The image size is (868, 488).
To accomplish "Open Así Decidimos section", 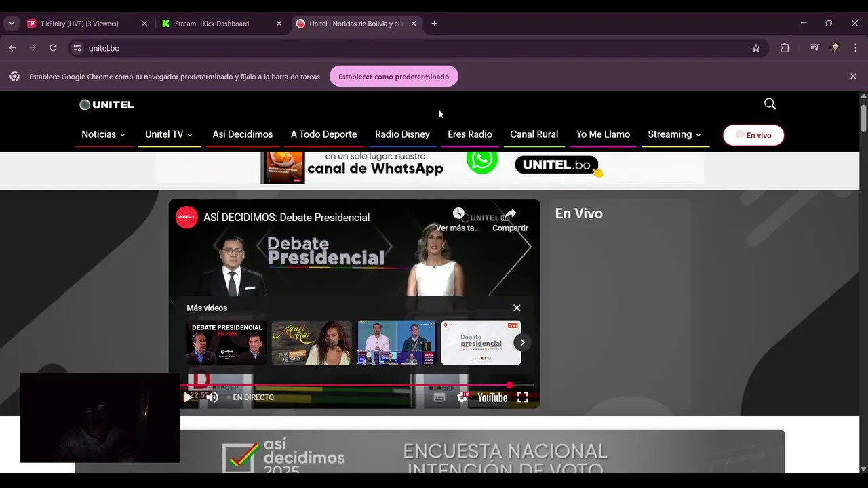I will click(243, 134).
